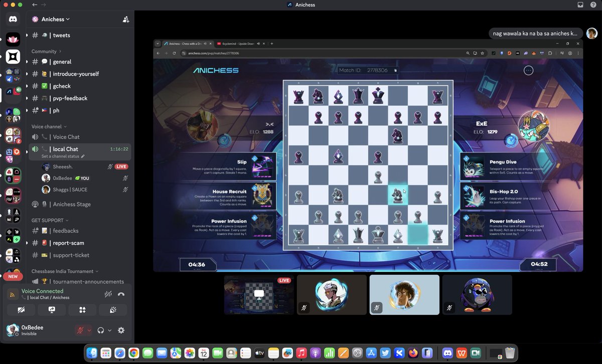Open user settings gear icon
Screen dimensions: 602x364
121,330
